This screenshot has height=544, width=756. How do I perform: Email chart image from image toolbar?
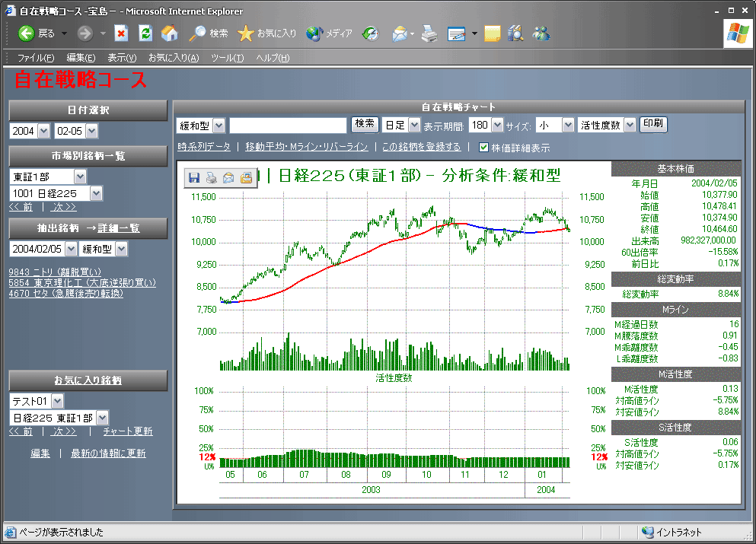click(x=228, y=178)
